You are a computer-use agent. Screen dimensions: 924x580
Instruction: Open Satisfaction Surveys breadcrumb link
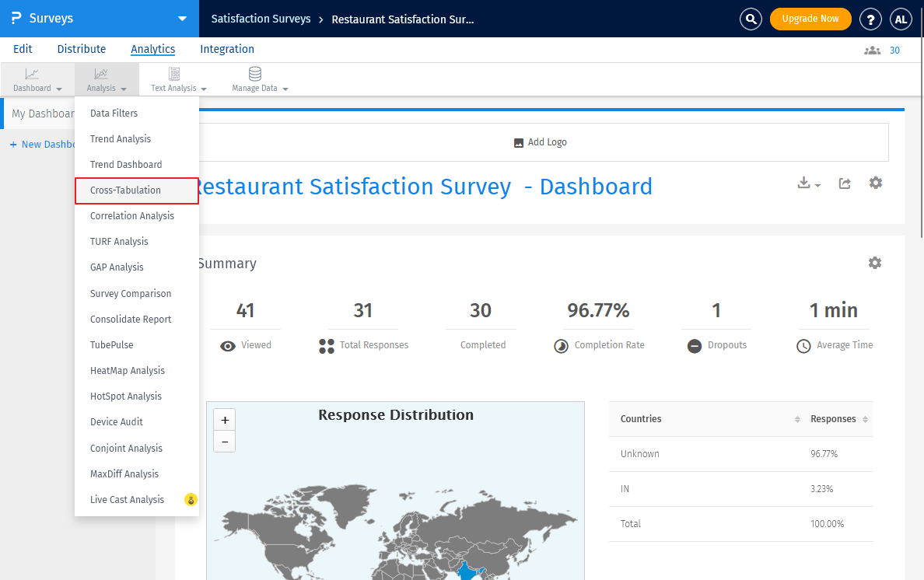(x=261, y=19)
